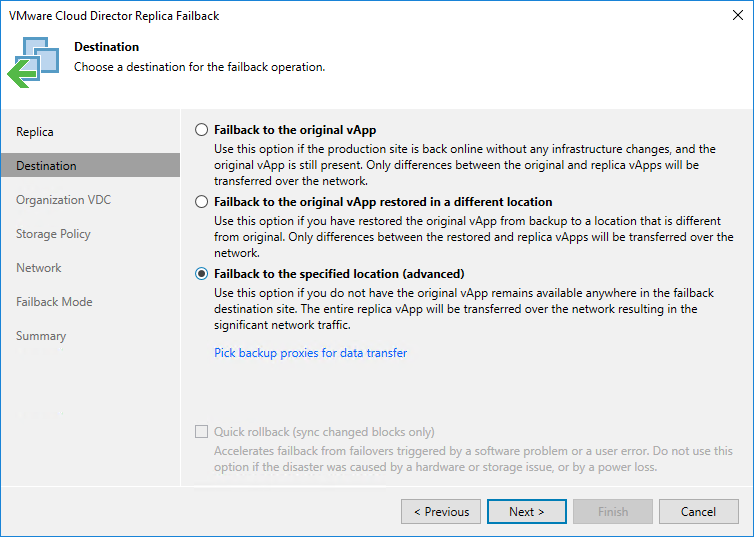754x537 pixels.
Task: Open Pick backup proxies for data transfer
Action: click(x=311, y=353)
